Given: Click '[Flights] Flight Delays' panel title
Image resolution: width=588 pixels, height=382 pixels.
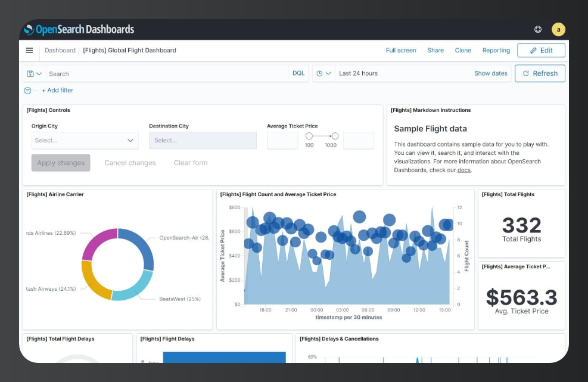Looking at the screenshot, I should tap(167, 339).
